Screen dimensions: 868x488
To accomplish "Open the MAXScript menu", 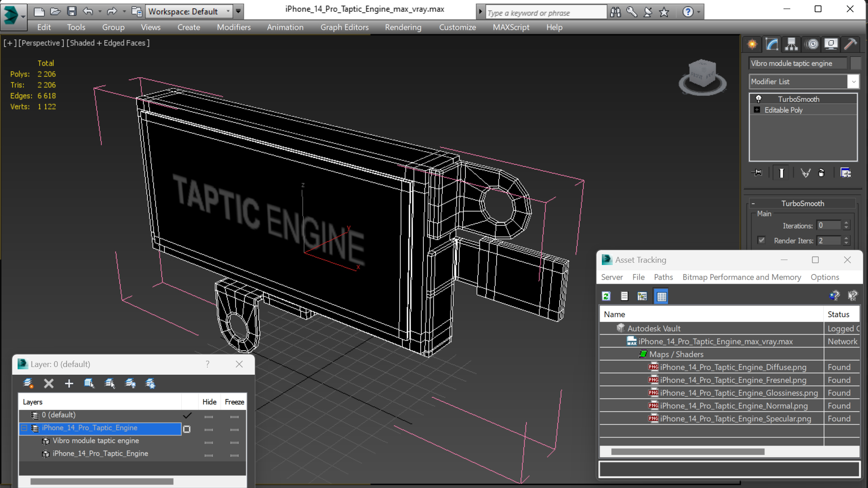I will [511, 27].
